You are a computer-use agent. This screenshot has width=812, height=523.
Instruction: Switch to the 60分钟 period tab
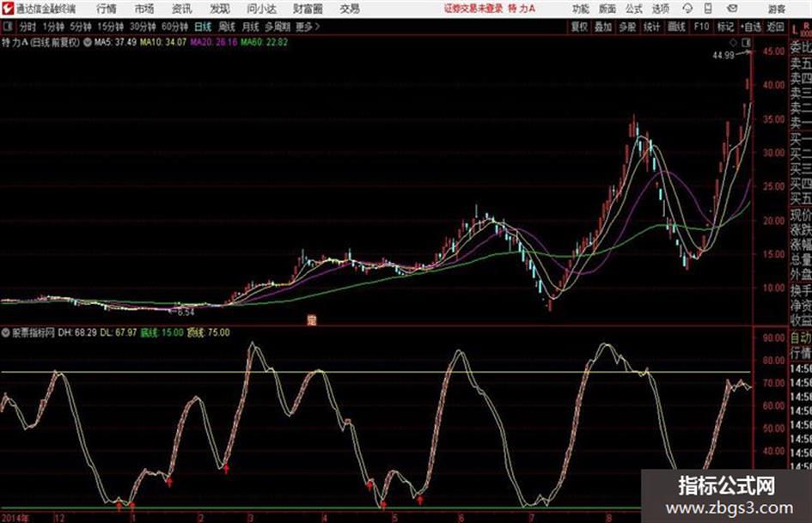[174, 27]
